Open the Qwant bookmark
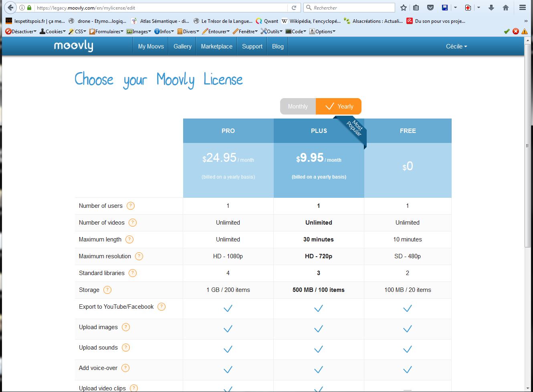The height and width of the screenshot is (392, 533). 267,21
